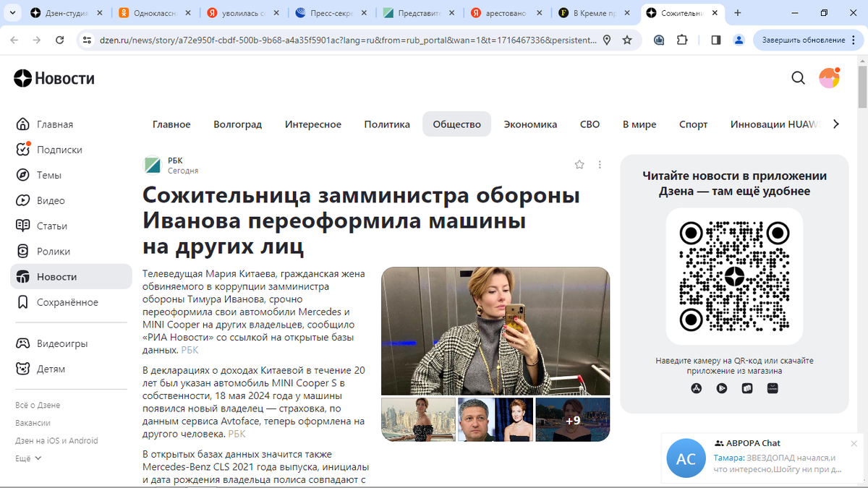
Task: Open the middle thumbnail with two portraits
Action: point(495,419)
